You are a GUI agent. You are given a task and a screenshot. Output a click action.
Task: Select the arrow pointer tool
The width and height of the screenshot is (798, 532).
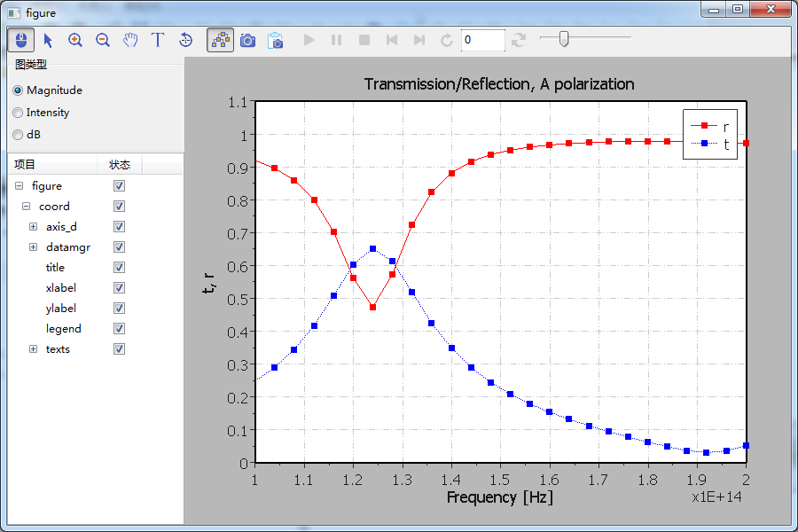click(48, 40)
